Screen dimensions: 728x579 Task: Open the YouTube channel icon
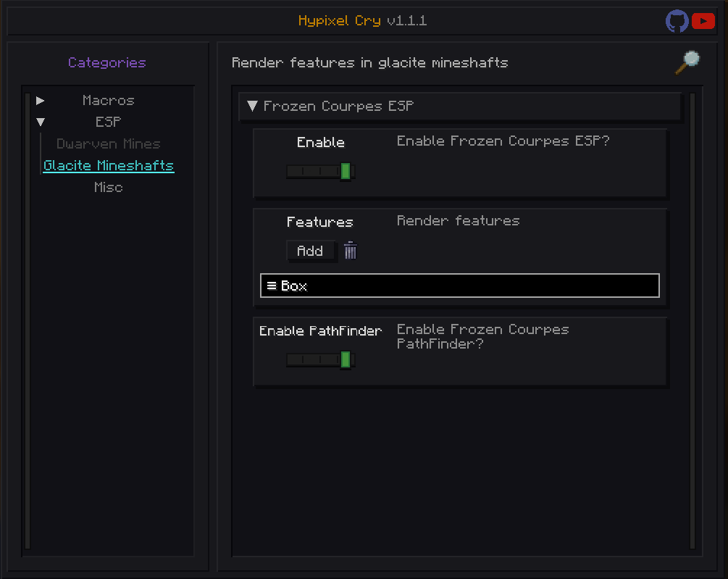(703, 21)
